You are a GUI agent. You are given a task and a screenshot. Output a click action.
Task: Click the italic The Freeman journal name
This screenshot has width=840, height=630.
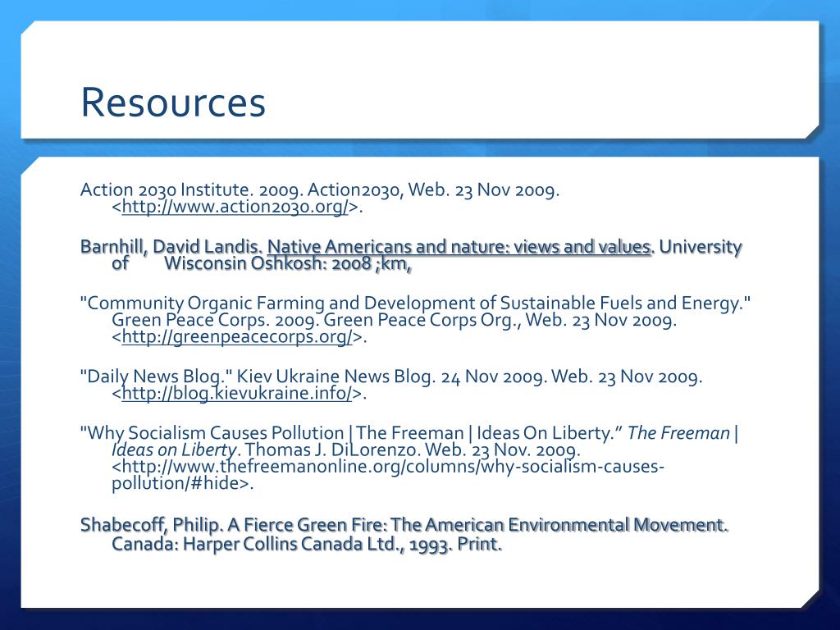point(678,433)
